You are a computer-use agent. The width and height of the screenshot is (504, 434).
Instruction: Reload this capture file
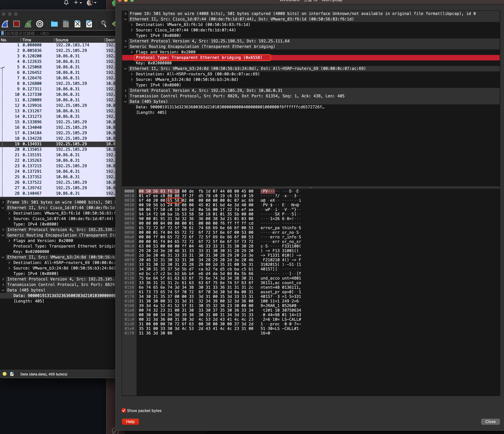89,24
